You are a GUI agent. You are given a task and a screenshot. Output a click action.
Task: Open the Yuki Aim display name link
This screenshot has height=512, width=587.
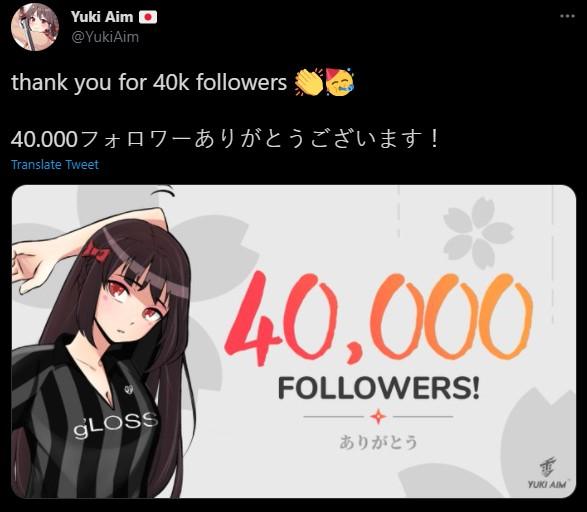[102, 17]
